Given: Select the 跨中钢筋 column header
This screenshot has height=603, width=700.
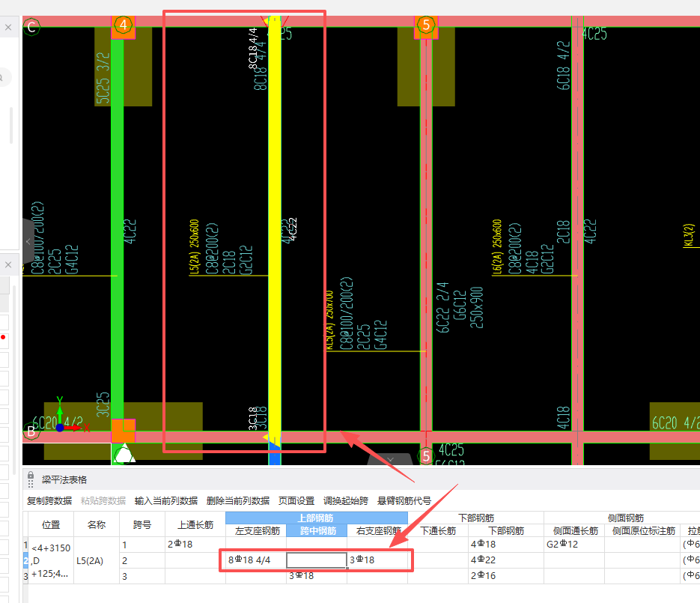Looking at the screenshot, I should coord(317,530).
